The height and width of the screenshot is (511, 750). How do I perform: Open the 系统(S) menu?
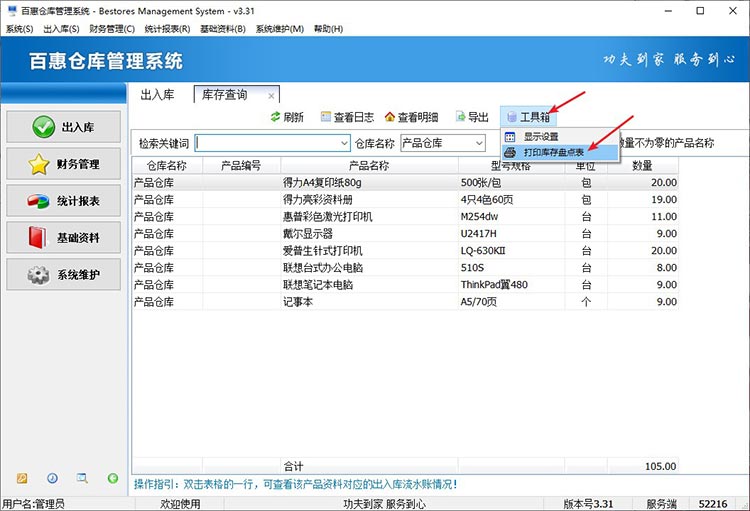(x=19, y=29)
